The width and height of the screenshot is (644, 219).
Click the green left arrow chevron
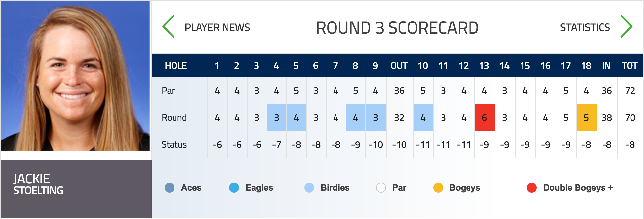(168, 27)
